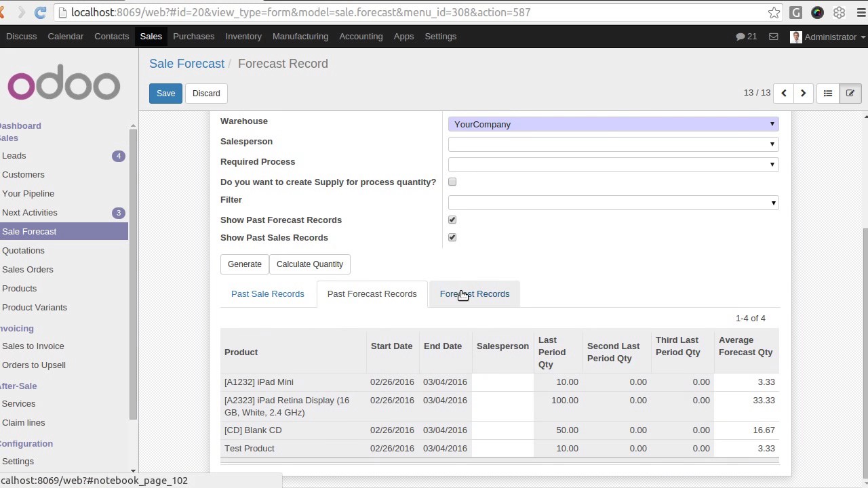Open Quotations in the sidebar
The image size is (868, 488).
[x=23, y=251]
